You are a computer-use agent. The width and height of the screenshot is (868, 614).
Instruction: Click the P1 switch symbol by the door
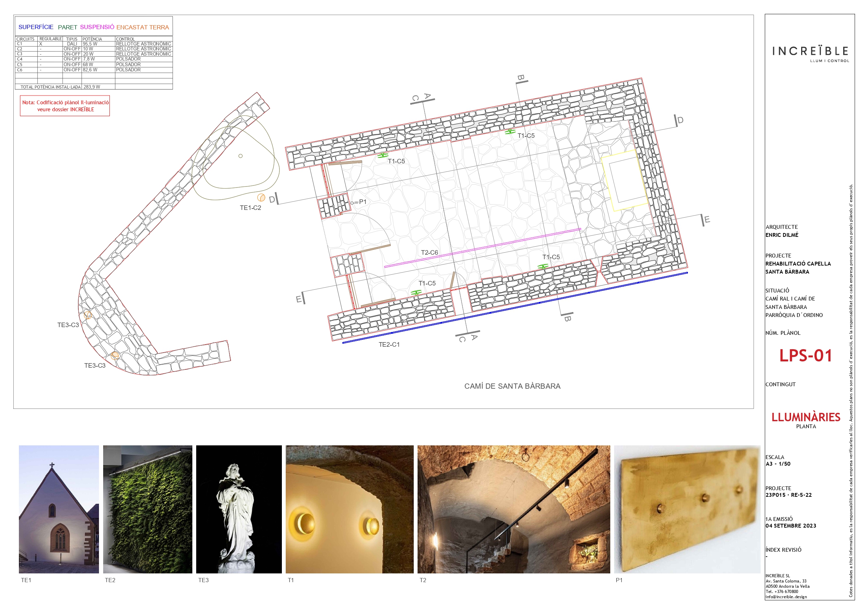[x=354, y=203]
